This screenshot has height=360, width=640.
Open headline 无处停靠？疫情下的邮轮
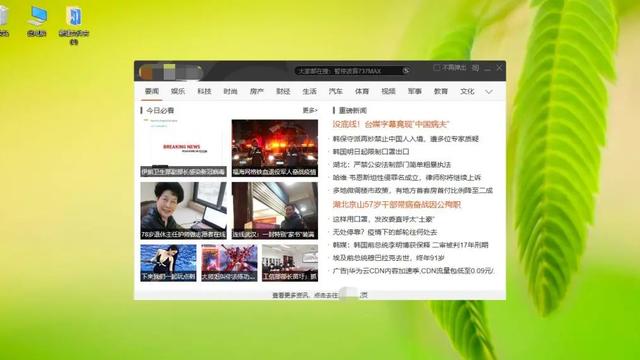point(385,232)
